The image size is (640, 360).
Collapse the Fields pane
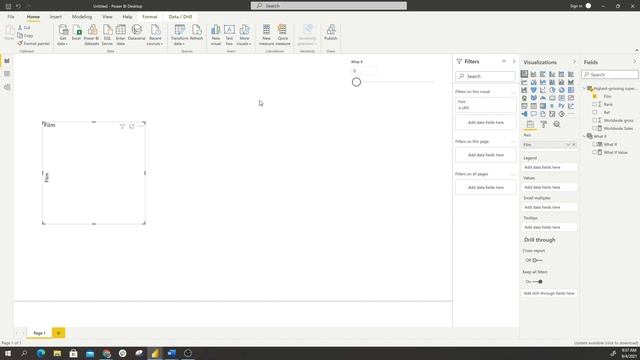[x=634, y=62]
